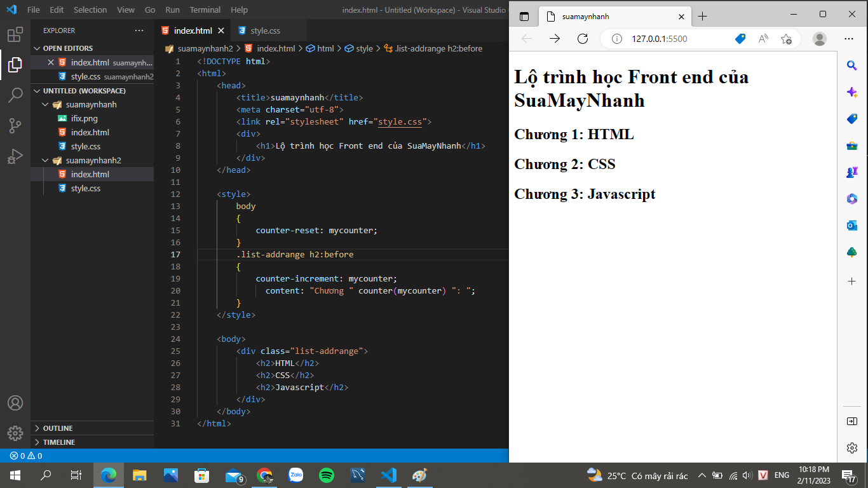
Task: Open Shopping icon in Edge sidebar
Action: pos(852,119)
